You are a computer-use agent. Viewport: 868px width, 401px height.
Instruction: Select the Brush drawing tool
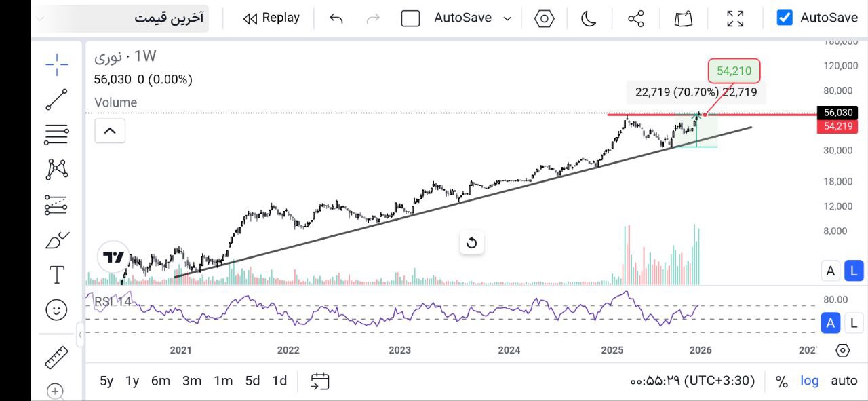click(x=56, y=240)
